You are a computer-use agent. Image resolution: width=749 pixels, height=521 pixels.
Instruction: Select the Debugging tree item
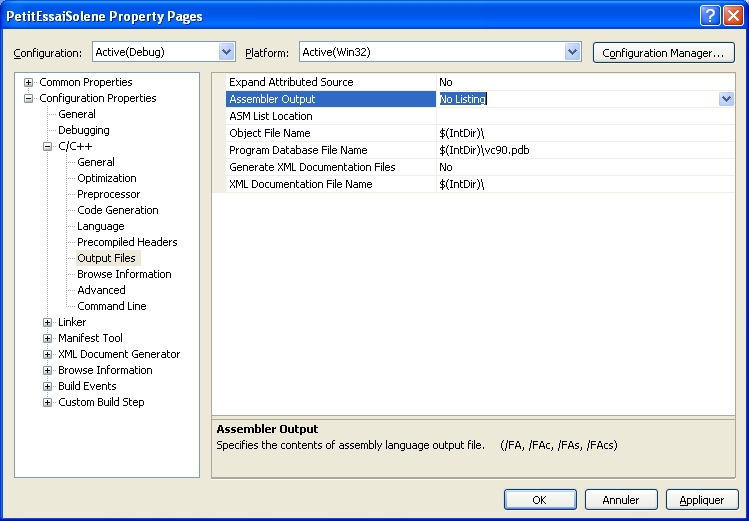point(84,130)
